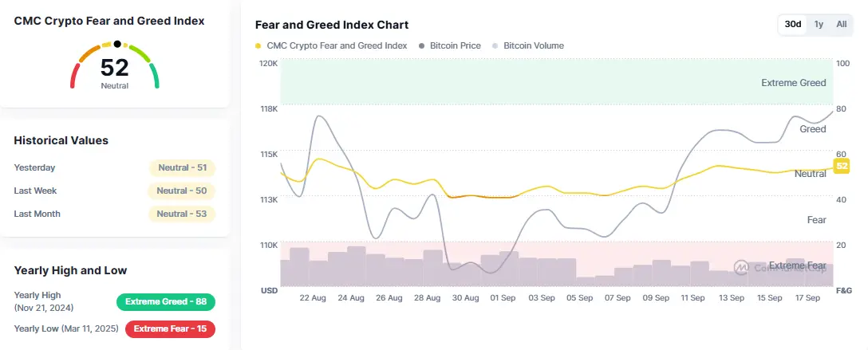The width and height of the screenshot is (868, 350).
Task: Toggle the Bitcoin Price series label
Action: pos(455,46)
